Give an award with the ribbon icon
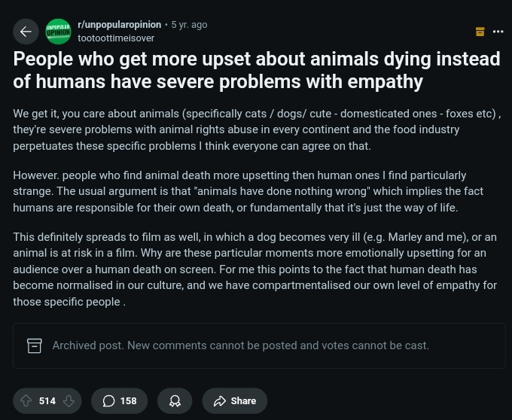This screenshot has width=512, height=420. pos(175,400)
